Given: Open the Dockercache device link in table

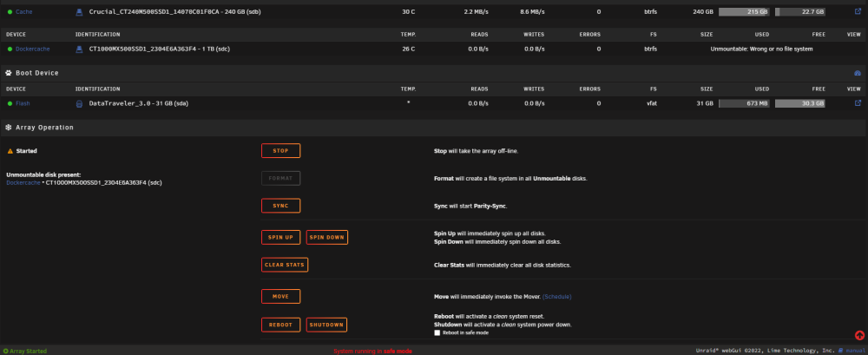Looking at the screenshot, I should coord(32,49).
